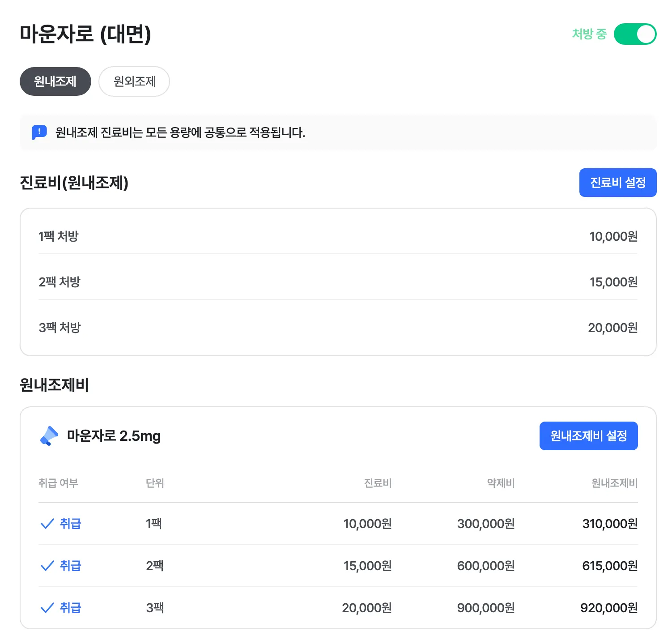Click the blue info notice icon

pyautogui.click(x=39, y=132)
